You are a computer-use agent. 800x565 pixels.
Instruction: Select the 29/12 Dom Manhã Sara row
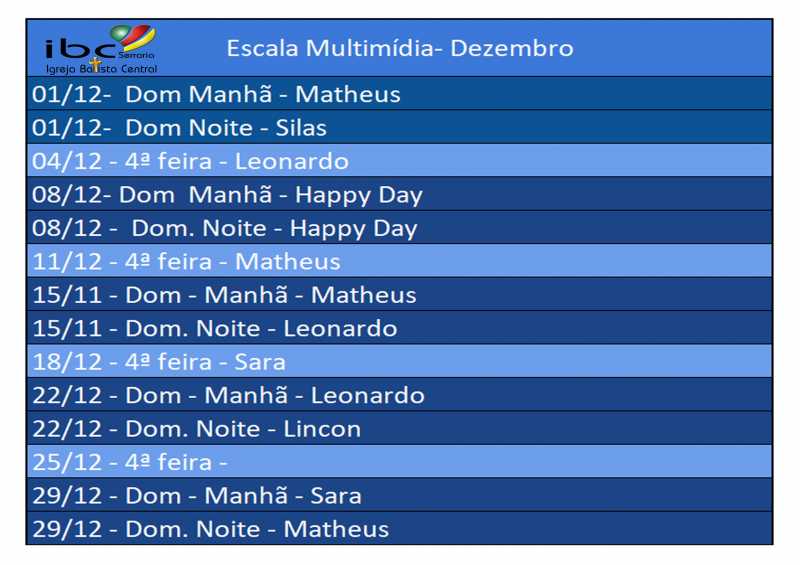[x=399, y=495]
